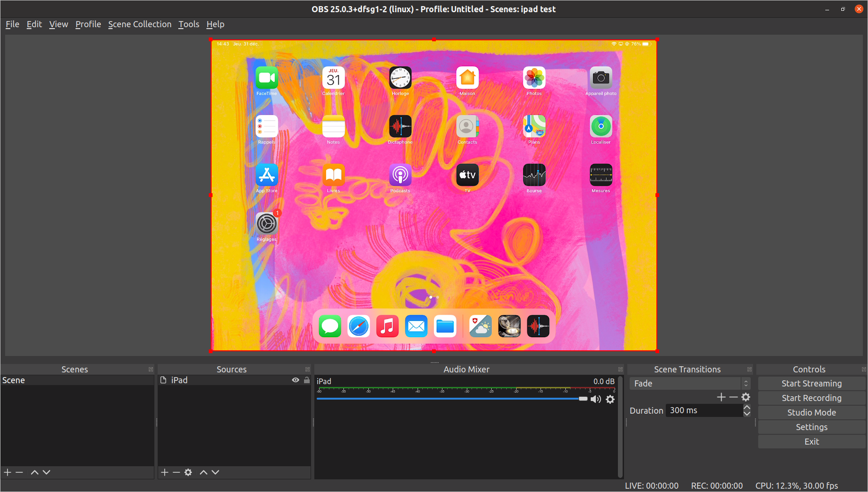Move the iPad source down in the list
This screenshot has width=868, height=492.
(x=215, y=472)
